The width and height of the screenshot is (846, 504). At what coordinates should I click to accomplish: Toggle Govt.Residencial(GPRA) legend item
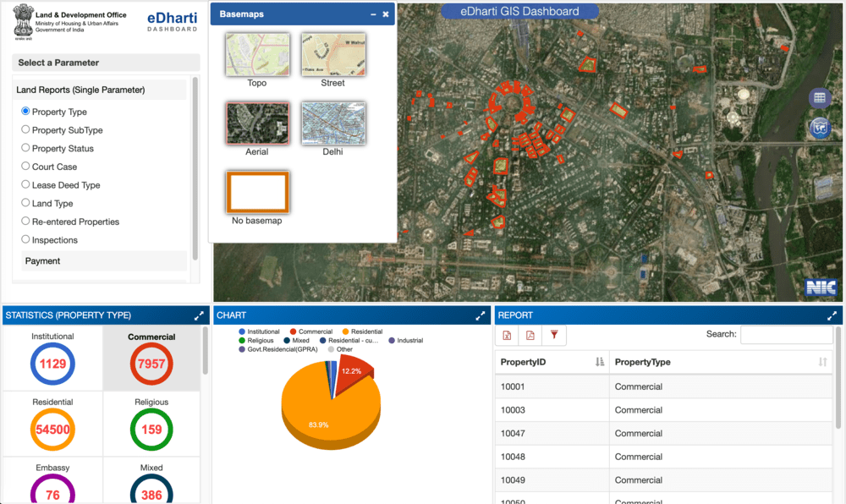(x=277, y=349)
